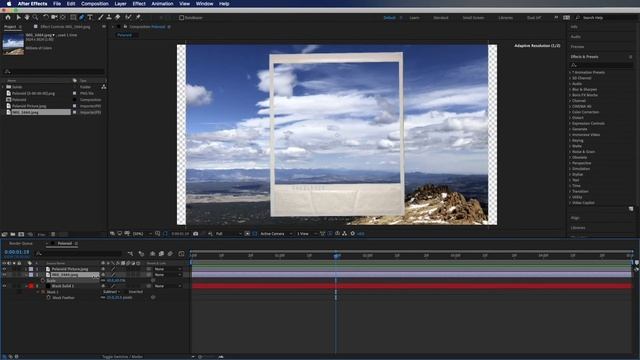The width and height of the screenshot is (640, 360).
Task: Click the Shy layers switch icon in timeline
Action: 152,254
